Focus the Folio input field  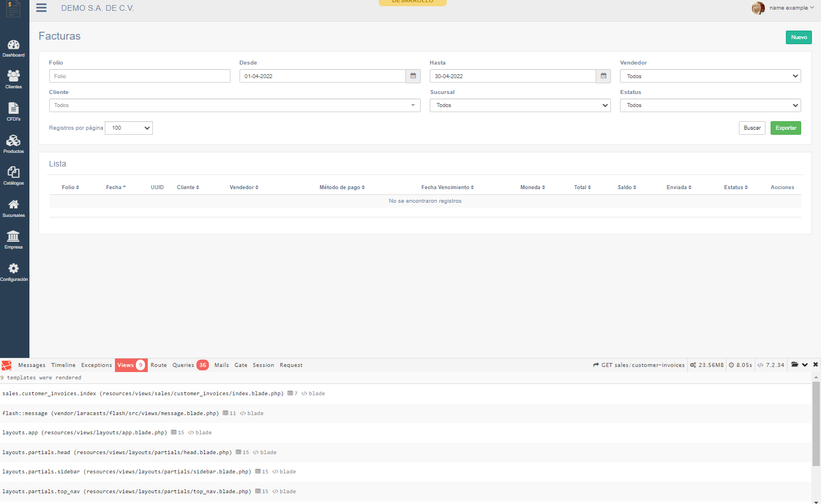coord(140,76)
